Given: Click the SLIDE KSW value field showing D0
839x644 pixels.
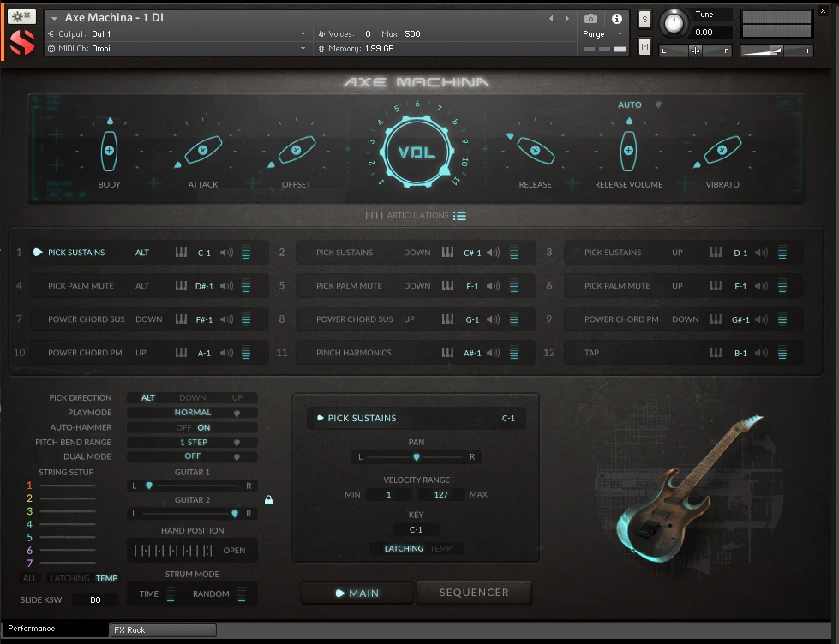Looking at the screenshot, I should coord(95,599).
